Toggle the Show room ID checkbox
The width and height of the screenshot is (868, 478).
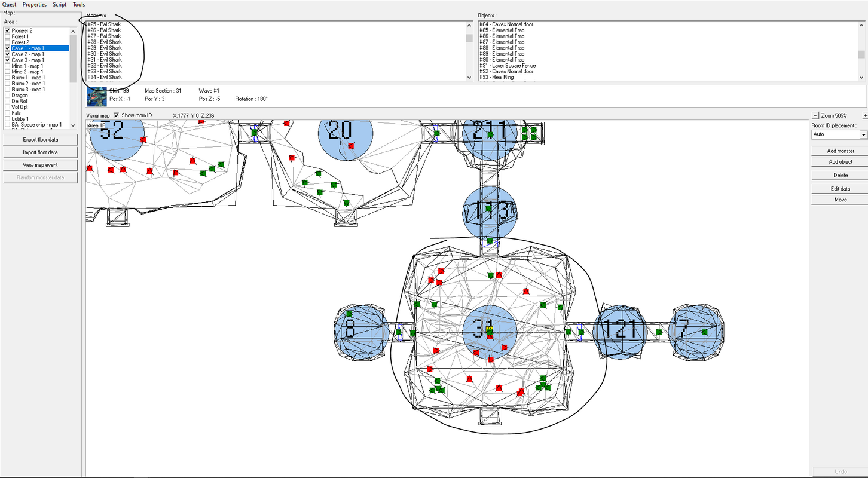[x=116, y=115]
